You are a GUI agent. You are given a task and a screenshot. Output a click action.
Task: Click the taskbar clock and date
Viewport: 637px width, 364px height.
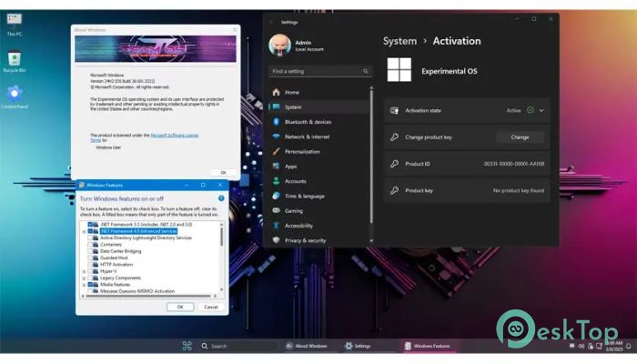[x=614, y=346]
